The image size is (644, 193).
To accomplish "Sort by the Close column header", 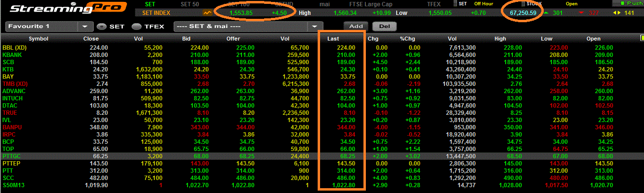I will point(91,39).
